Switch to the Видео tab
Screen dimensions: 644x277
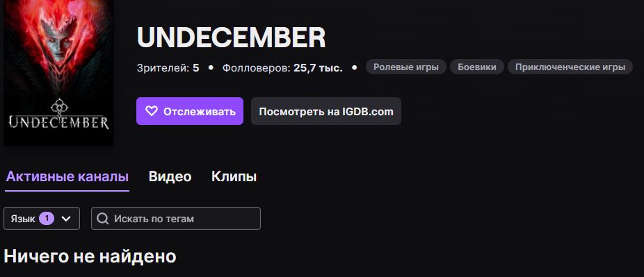tap(170, 176)
